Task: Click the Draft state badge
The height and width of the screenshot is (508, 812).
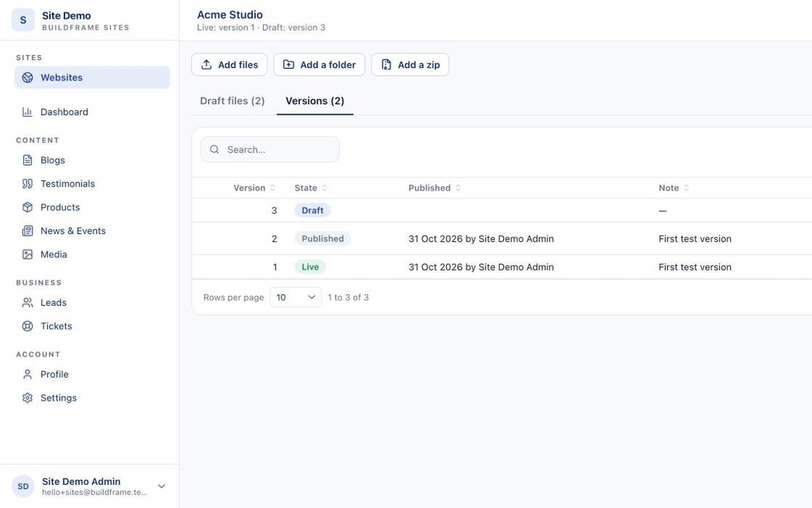Action: 312,211
